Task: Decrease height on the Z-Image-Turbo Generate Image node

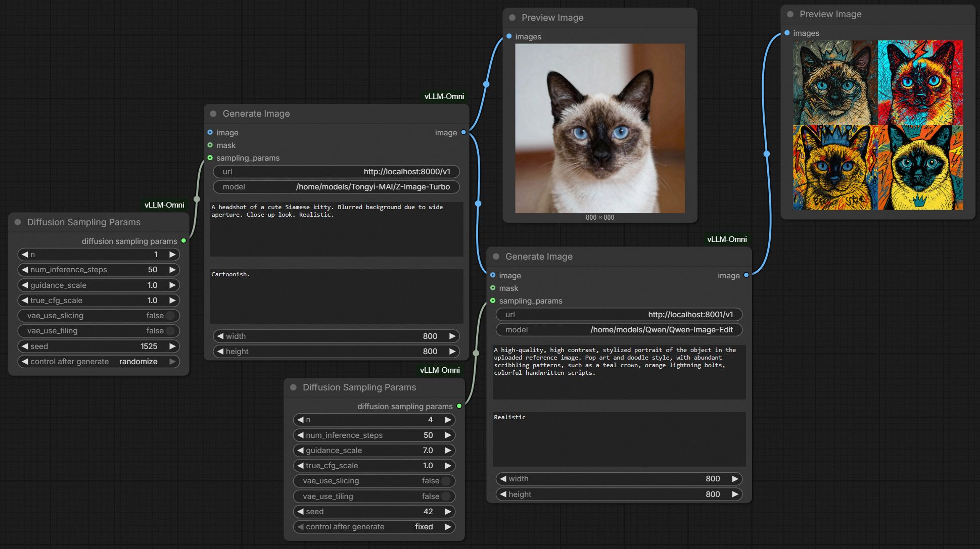Action: coord(220,352)
